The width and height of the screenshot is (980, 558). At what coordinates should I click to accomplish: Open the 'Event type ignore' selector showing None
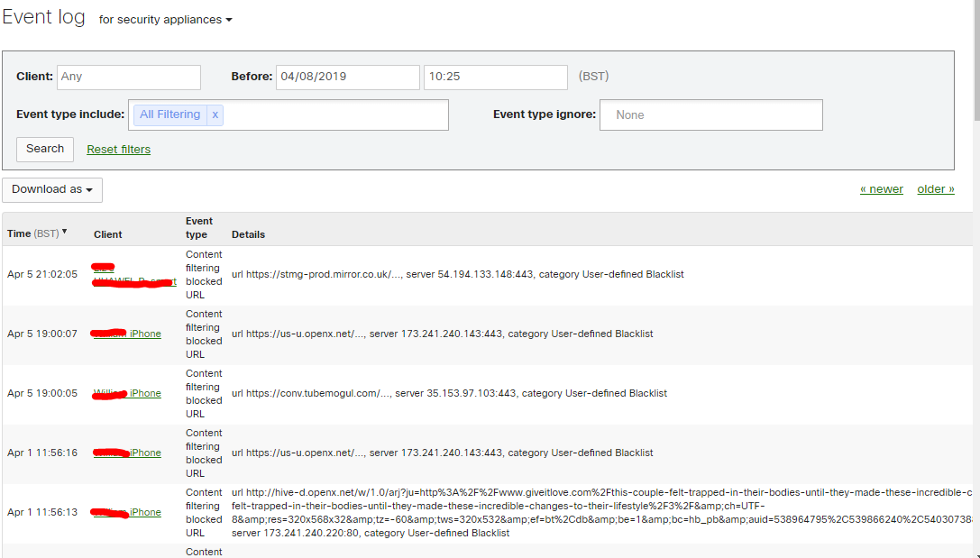click(710, 114)
